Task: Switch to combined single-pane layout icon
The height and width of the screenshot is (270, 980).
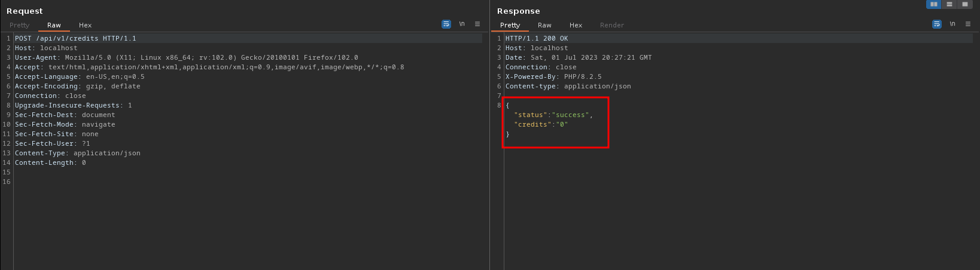Action: click(x=965, y=4)
